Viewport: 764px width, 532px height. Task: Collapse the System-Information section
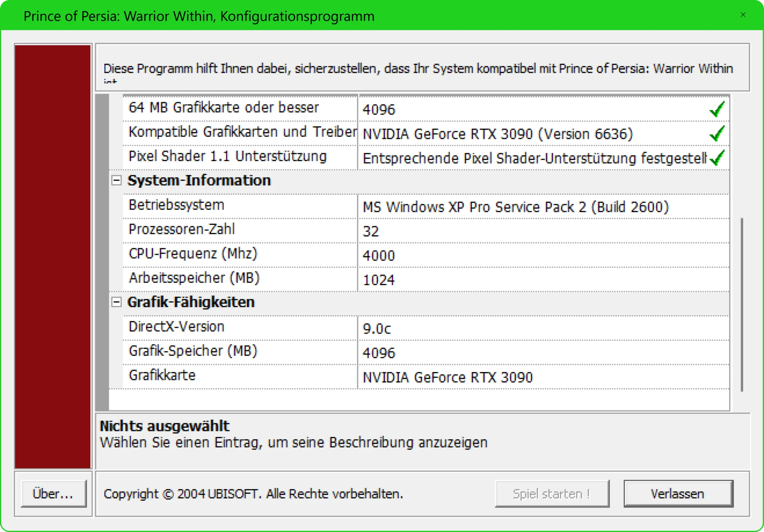(x=116, y=181)
